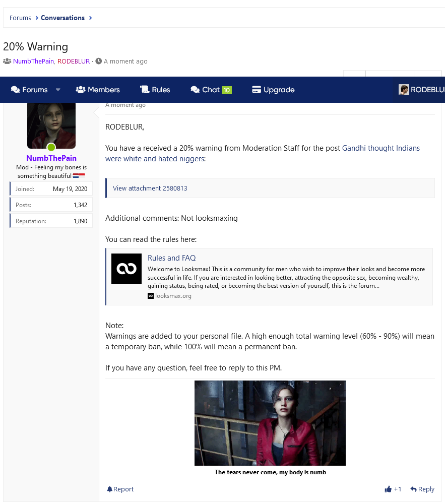Click the chevron after Conversations breadcrumb
The height and width of the screenshot is (504, 445).
[x=91, y=18]
